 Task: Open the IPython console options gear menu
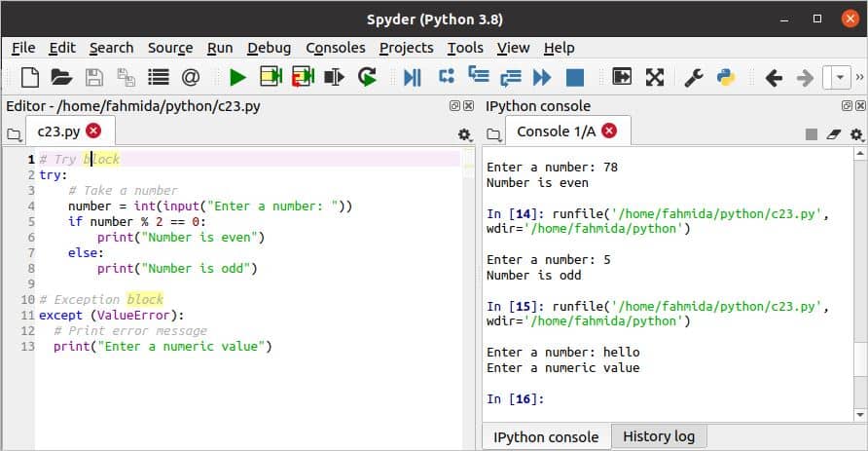point(856,134)
